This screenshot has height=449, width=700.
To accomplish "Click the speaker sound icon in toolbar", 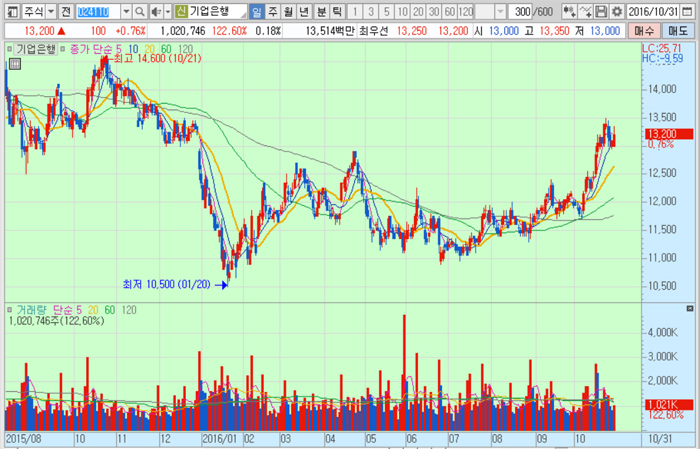I will click(156, 11).
